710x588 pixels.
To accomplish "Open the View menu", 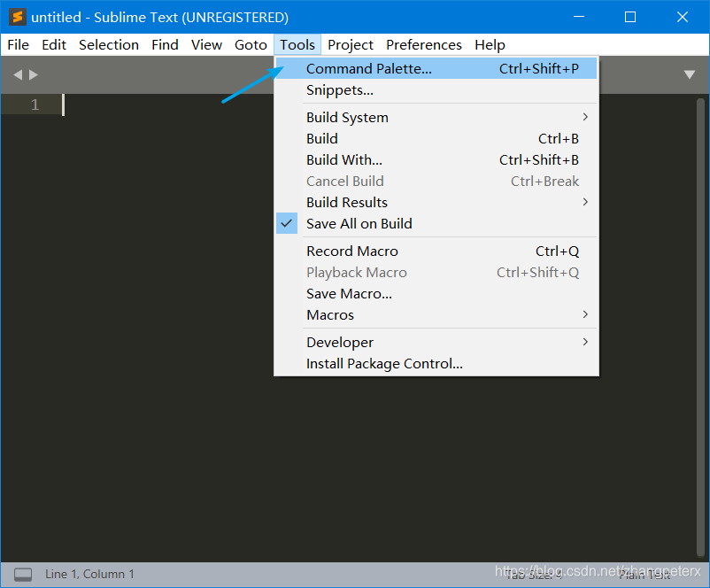I will point(206,45).
